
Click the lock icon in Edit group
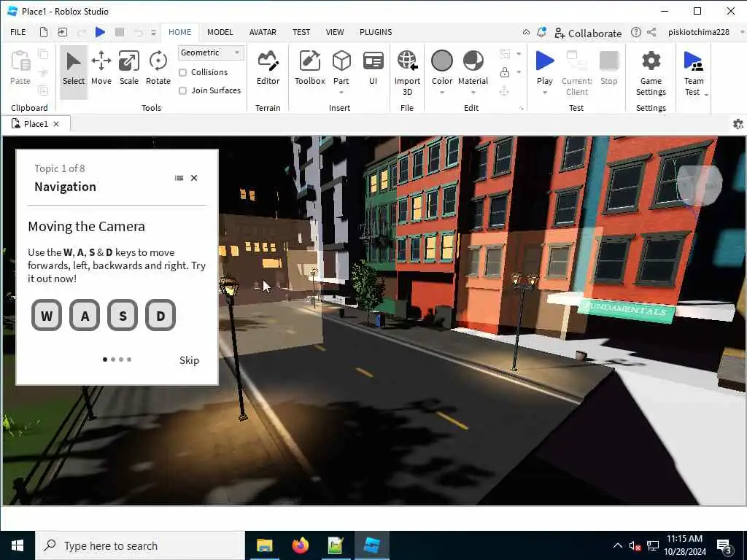click(x=505, y=72)
